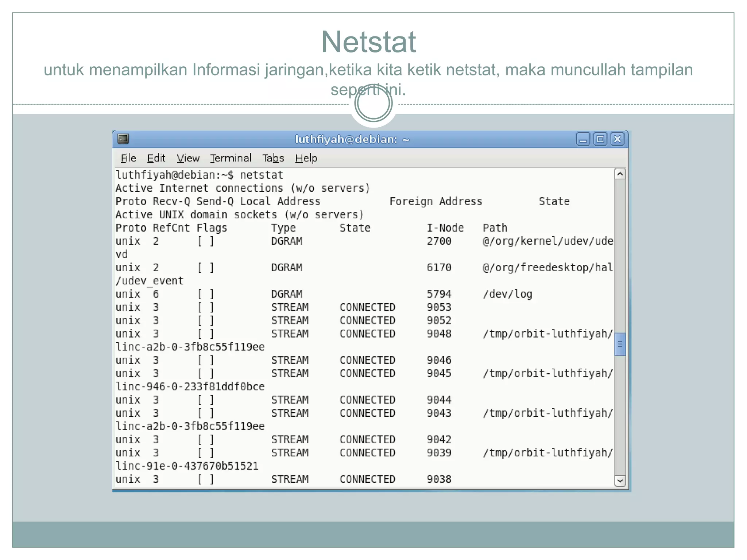Click CONNECTED in the 9053 row

tap(368, 307)
